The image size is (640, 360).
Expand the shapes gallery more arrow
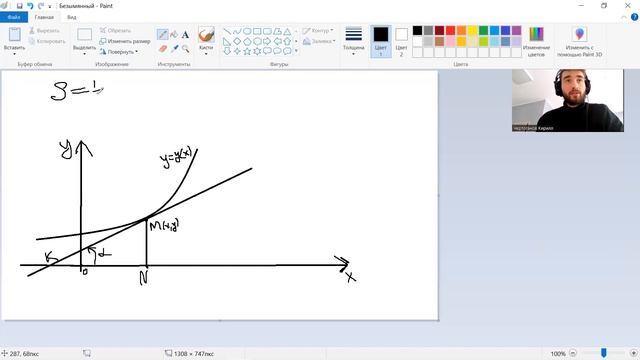pos(296,51)
